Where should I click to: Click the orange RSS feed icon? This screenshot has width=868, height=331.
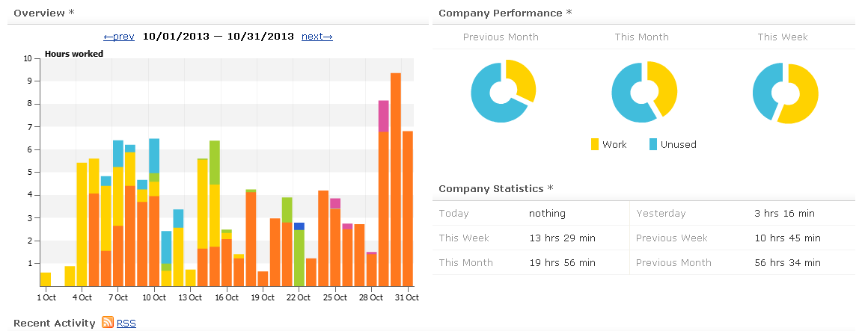click(108, 323)
